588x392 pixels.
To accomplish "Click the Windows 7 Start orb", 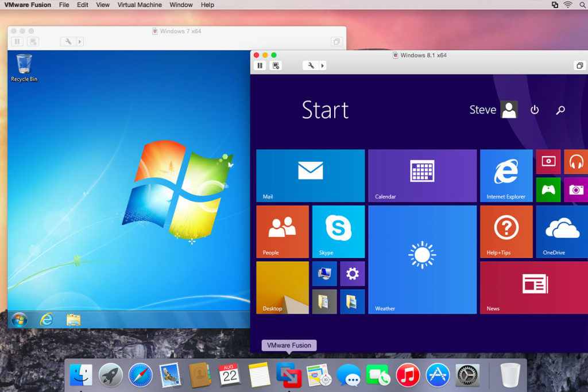I will 19,320.
